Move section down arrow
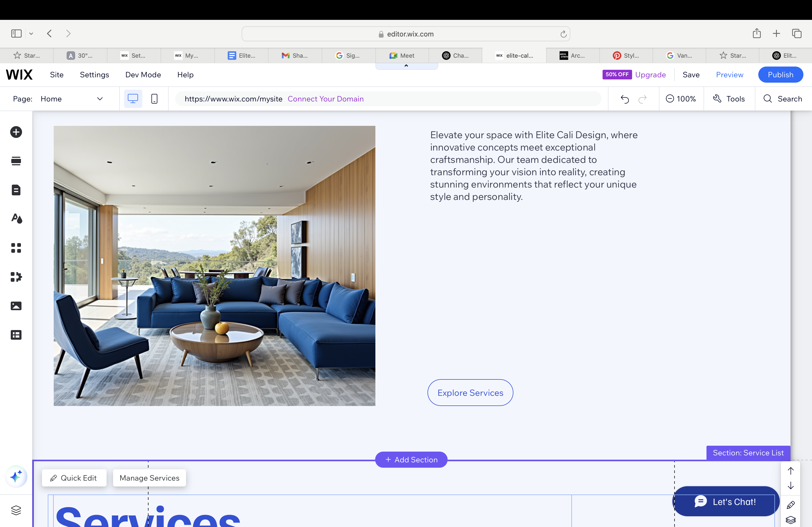 point(791,486)
